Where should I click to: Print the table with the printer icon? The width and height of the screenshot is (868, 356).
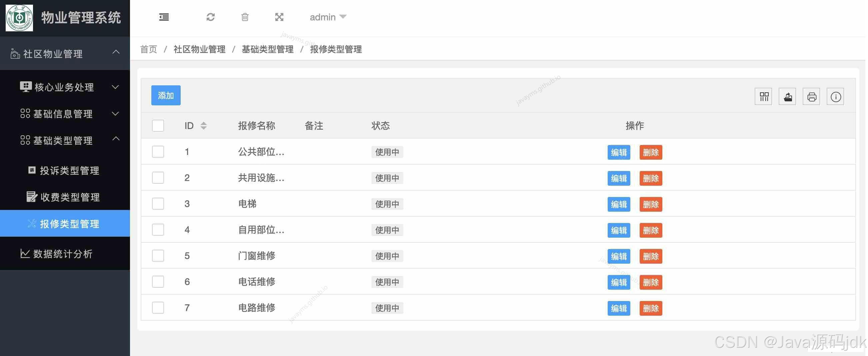tap(811, 97)
